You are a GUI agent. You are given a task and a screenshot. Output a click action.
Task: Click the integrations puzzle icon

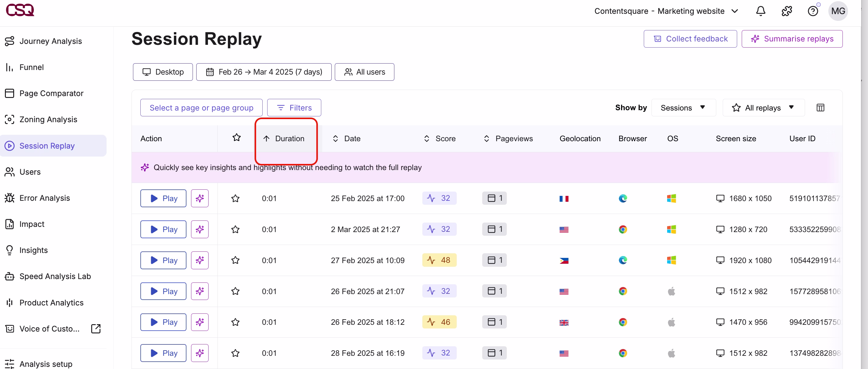click(787, 11)
